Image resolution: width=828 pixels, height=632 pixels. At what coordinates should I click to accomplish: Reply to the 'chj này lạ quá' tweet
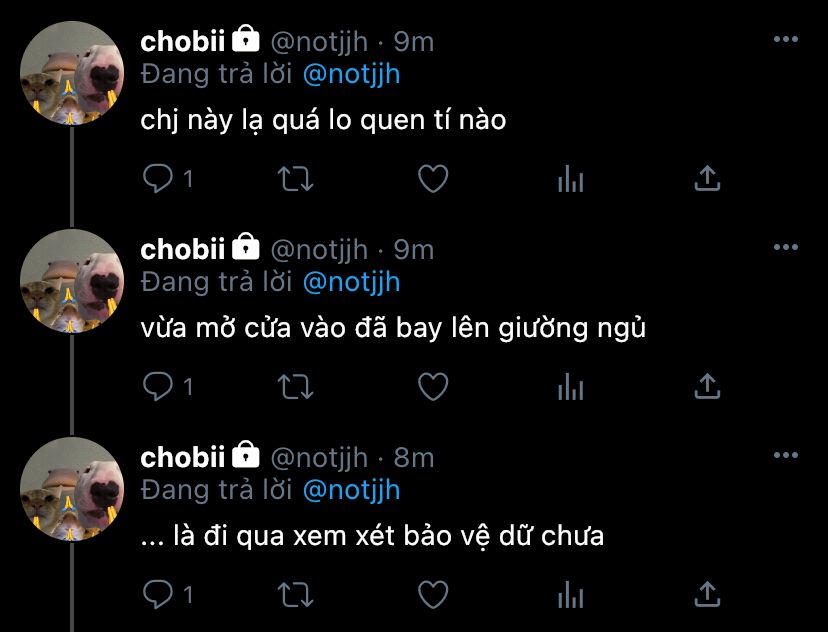pos(158,178)
